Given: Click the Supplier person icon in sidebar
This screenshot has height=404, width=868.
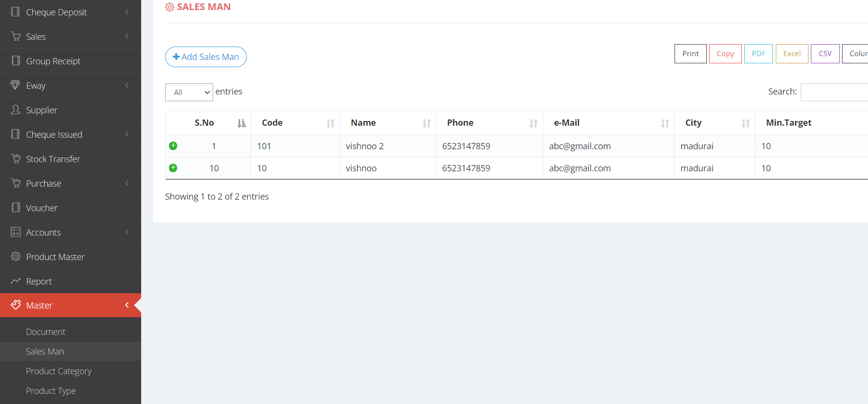Looking at the screenshot, I should coord(15,110).
